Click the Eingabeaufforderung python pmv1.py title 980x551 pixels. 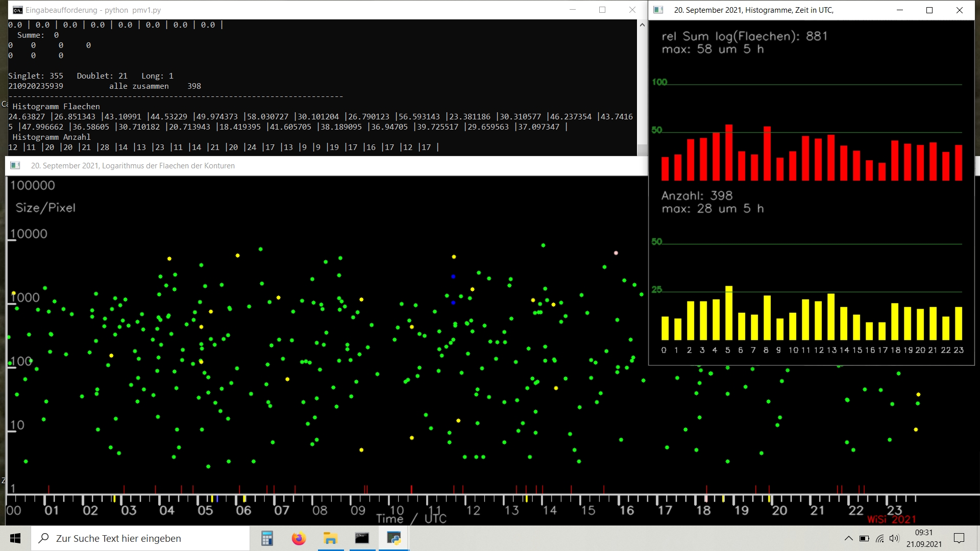pyautogui.click(x=93, y=10)
